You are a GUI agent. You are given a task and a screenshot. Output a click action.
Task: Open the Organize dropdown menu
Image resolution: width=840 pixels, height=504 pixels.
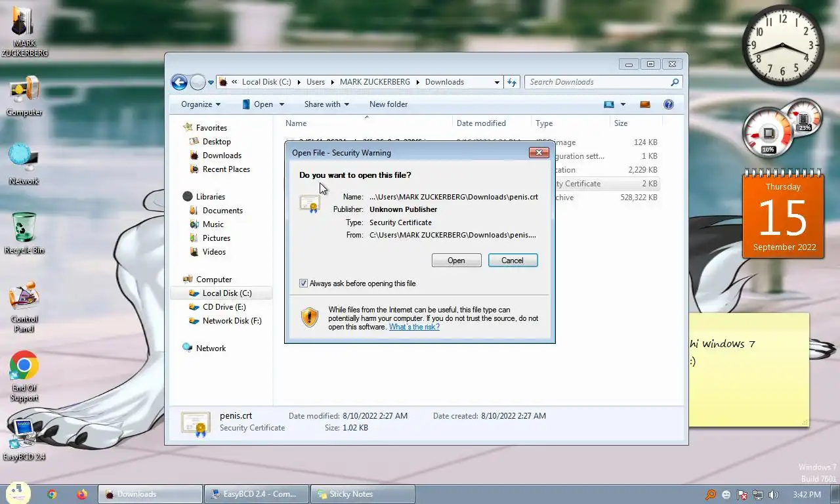pos(201,104)
